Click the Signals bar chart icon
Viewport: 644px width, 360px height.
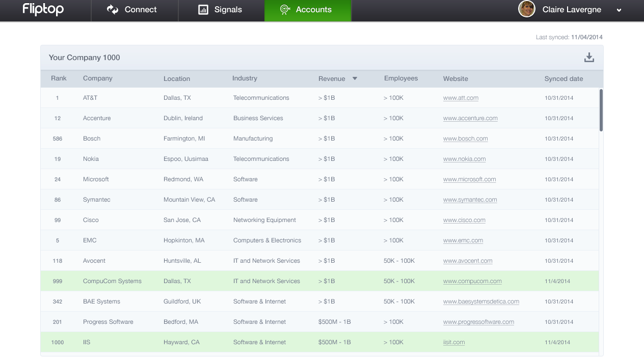203,10
